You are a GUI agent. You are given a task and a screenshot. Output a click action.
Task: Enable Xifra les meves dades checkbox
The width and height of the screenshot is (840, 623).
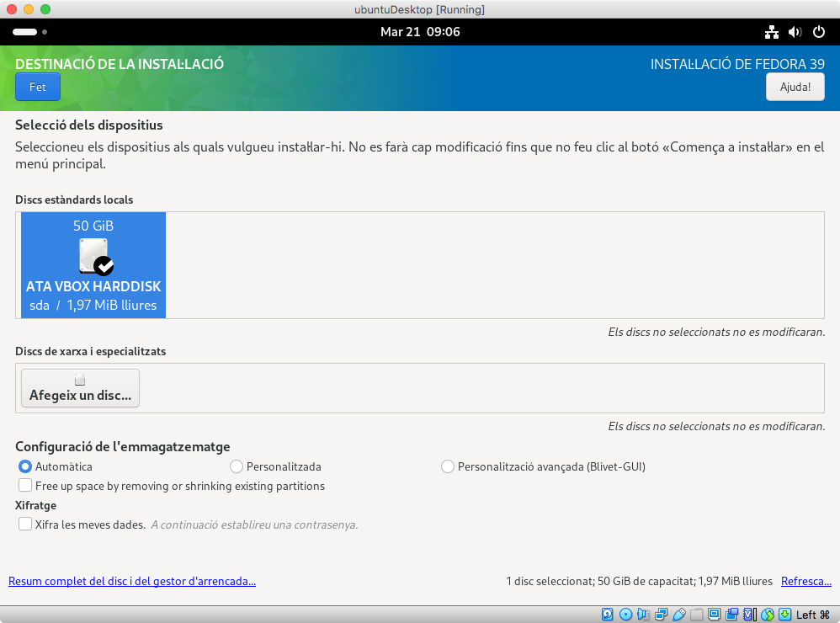pyautogui.click(x=24, y=524)
